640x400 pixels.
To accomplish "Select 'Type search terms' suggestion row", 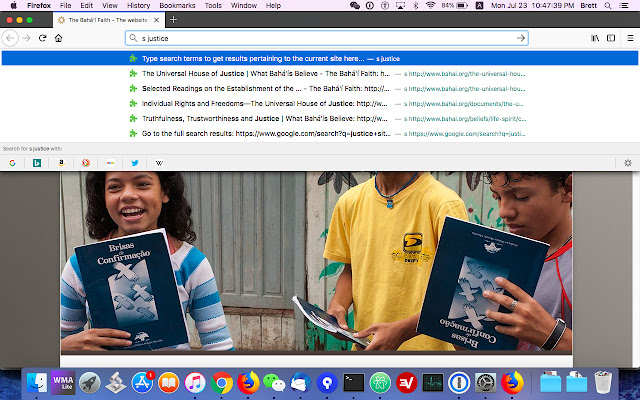I will click(x=320, y=58).
